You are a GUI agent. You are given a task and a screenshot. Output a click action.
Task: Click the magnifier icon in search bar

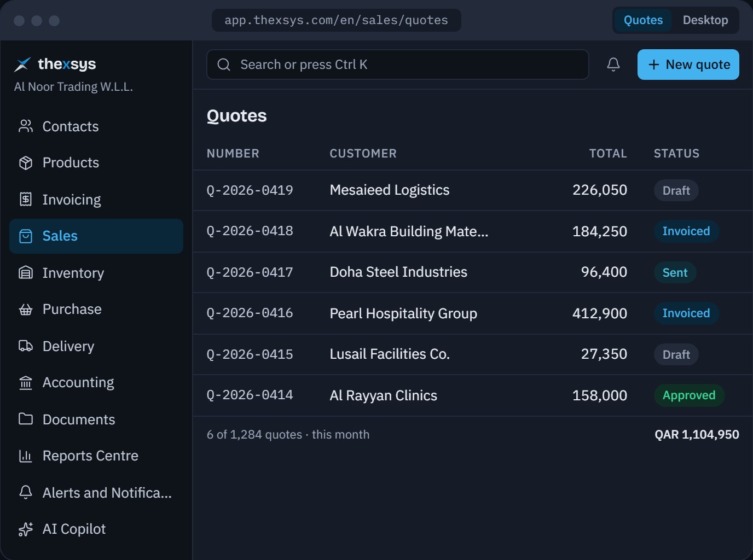pyautogui.click(x=224, y=65)
